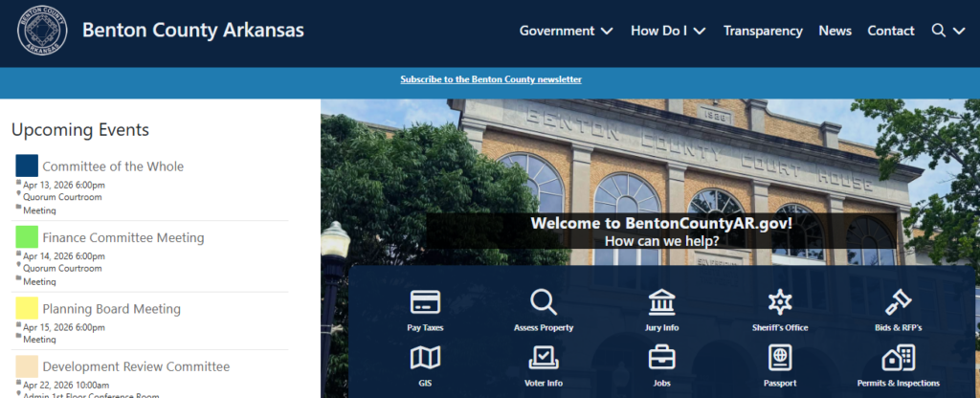This screenshot has width=980, height=398.
Task: Open the search dropdown in header
Action: (947, 31)
